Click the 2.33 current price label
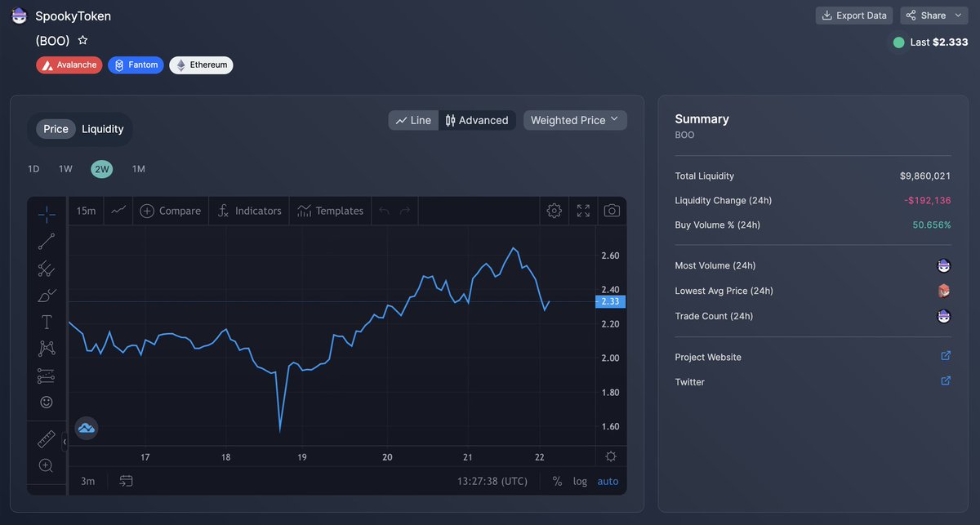Screen dimensions: 980x525 click(x=611, y=301)
